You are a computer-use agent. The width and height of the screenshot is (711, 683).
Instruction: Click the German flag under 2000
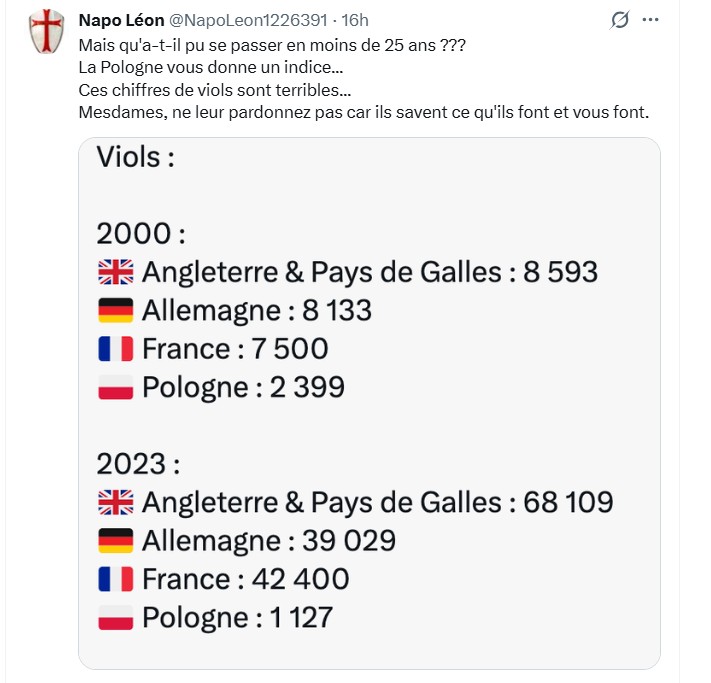coord(116,311)
